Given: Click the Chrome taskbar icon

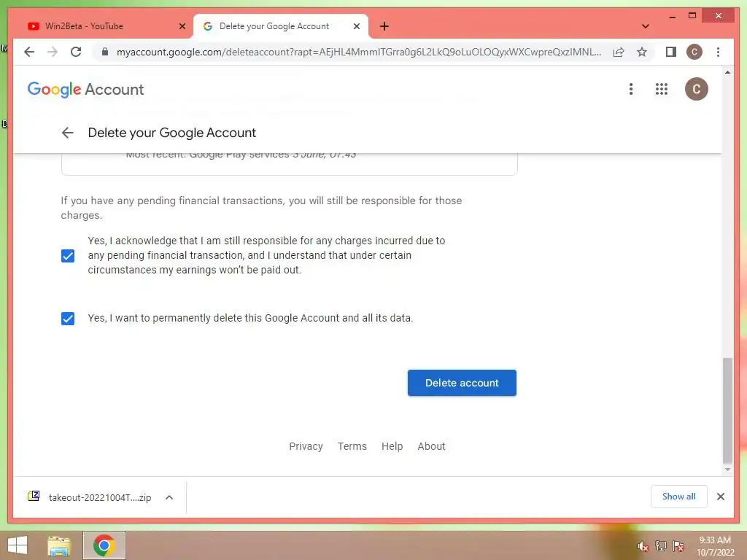Looking at the screenshot, I should tap(104, 545).
